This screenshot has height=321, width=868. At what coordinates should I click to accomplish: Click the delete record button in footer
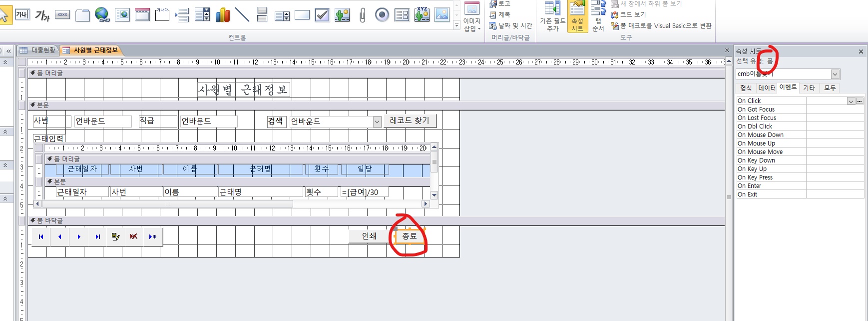pos(134,236)
